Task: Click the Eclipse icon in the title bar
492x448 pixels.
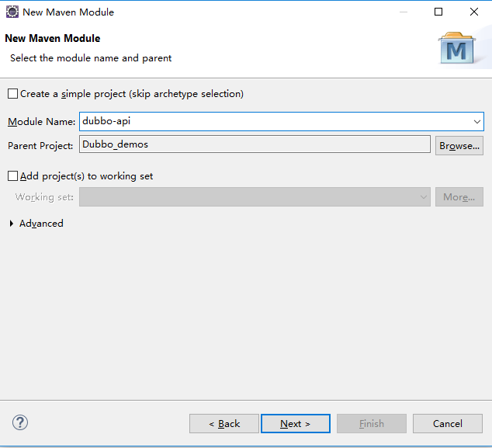Action: 12,12
